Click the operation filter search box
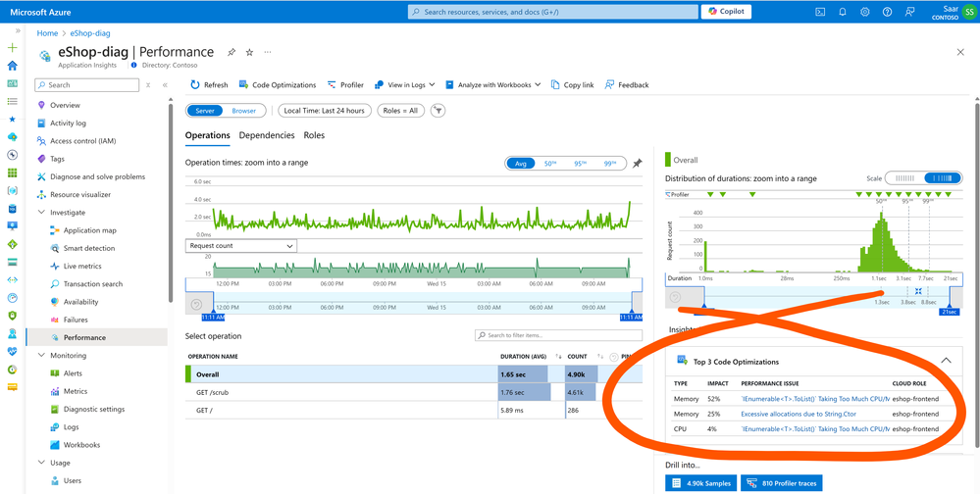This screenshot has height=494, width=980. tap(558, 335)
